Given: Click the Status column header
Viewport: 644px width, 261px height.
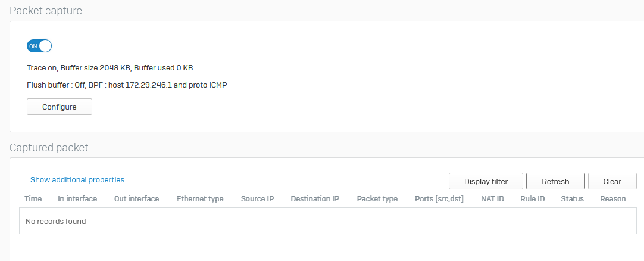Looking at the screenshot, I should (x=573, y=199).
